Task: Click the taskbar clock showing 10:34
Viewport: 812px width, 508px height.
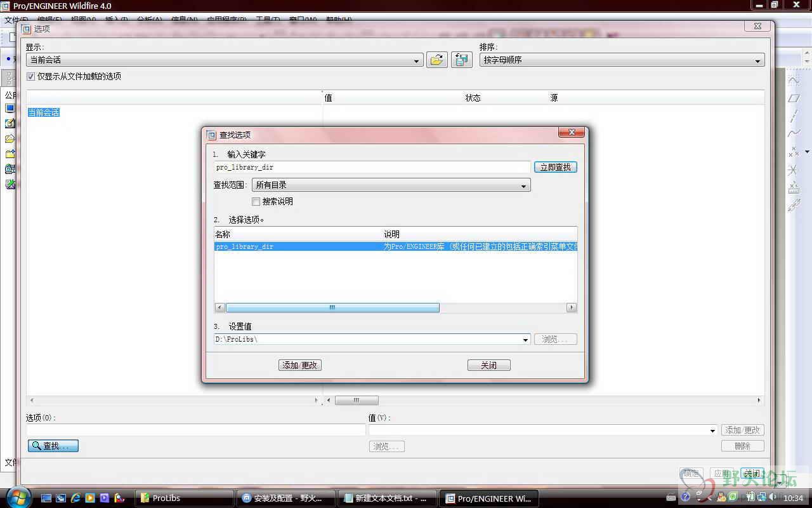Action: [x=793, y=498]
